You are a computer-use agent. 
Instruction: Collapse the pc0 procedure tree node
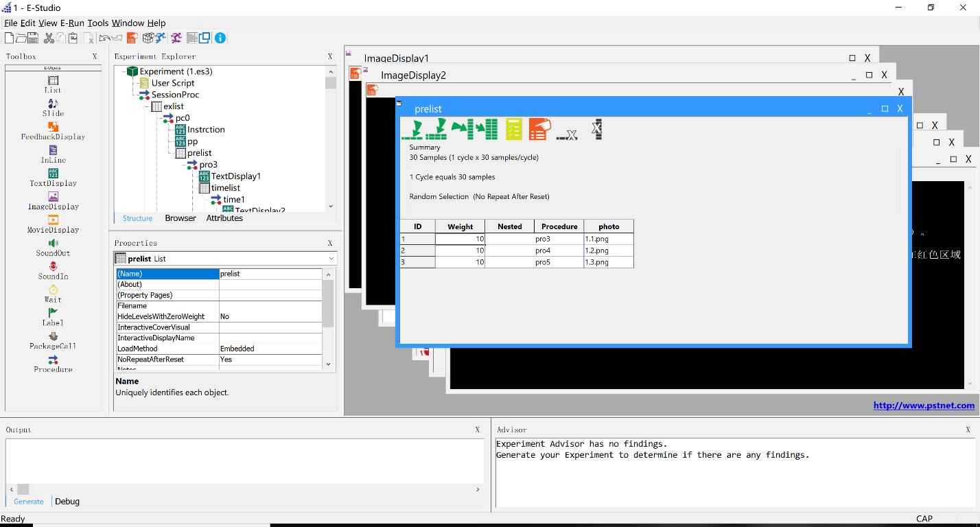(x=157, y=118)
